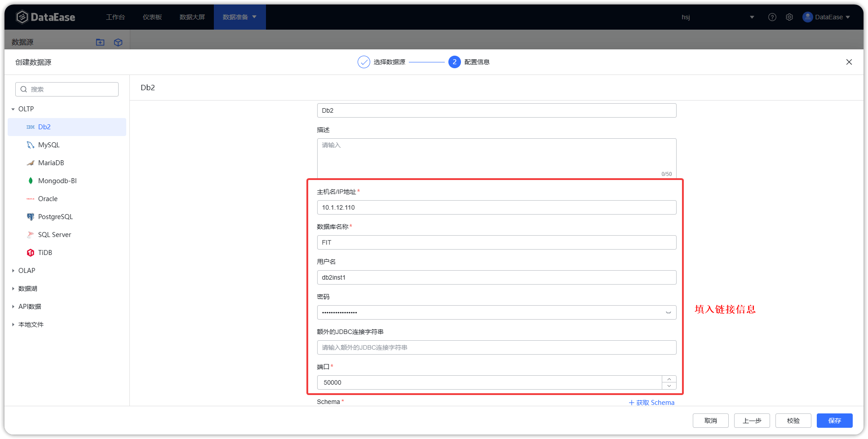The image size is (868, 439).
Task: Open the help question mark icon
Action: pos(772,17)
